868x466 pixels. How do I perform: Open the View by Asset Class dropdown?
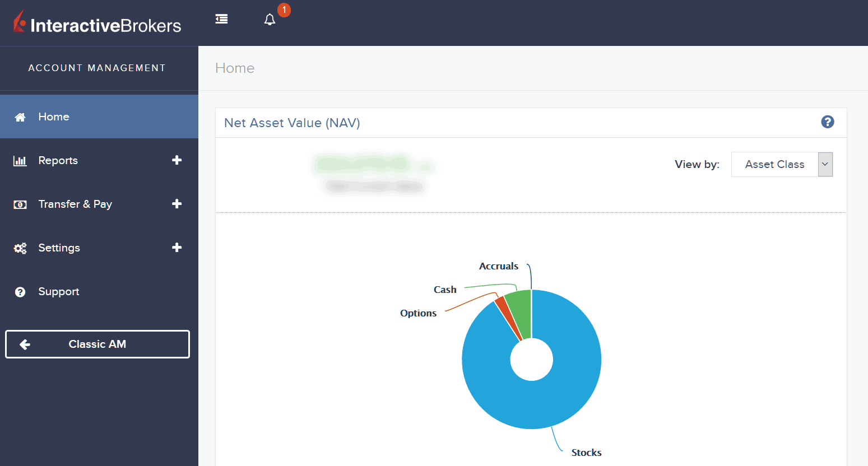tap(782, 164)
